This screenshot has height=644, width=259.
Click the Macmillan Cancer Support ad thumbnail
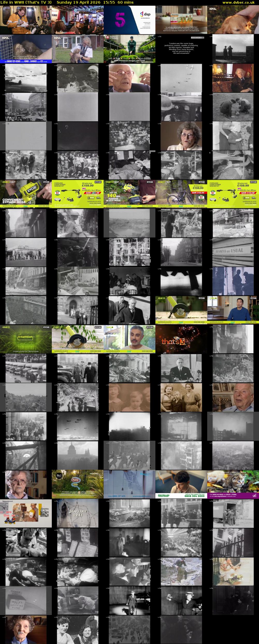(181, 484)
